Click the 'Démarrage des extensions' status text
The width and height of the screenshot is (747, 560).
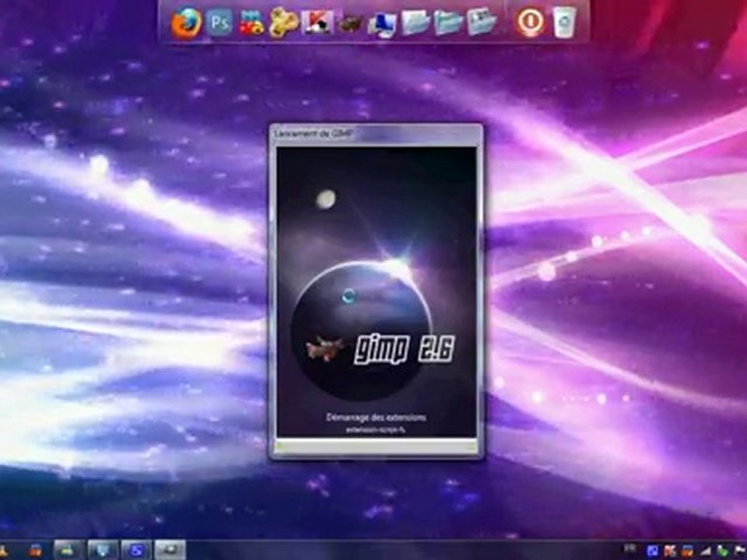[x=377, y=418]
